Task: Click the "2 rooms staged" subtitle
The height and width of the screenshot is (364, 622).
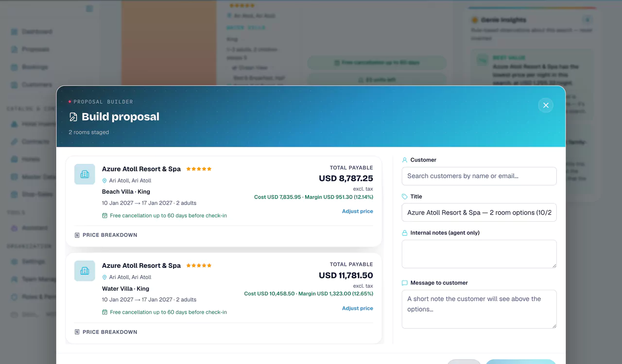Action: point(89,132)
